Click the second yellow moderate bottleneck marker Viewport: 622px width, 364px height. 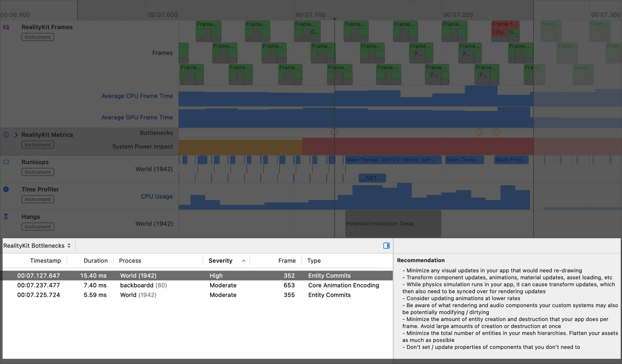(496, 132)
